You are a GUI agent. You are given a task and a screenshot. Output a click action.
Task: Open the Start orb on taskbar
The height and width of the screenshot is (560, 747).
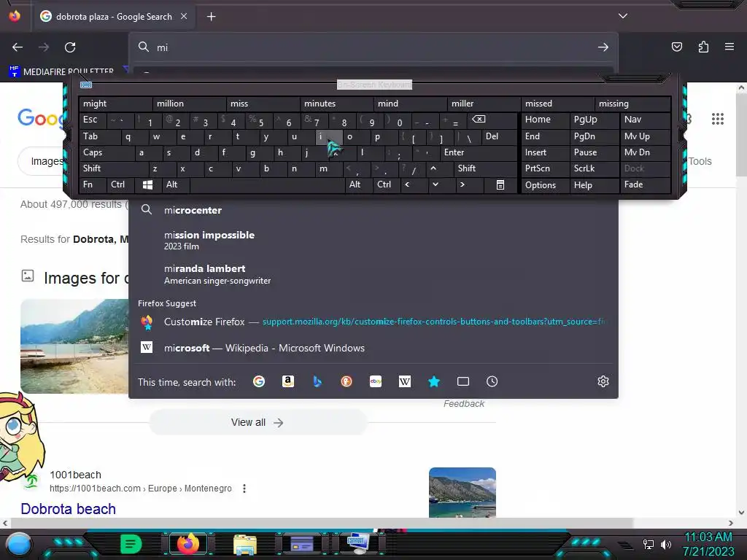18,544
